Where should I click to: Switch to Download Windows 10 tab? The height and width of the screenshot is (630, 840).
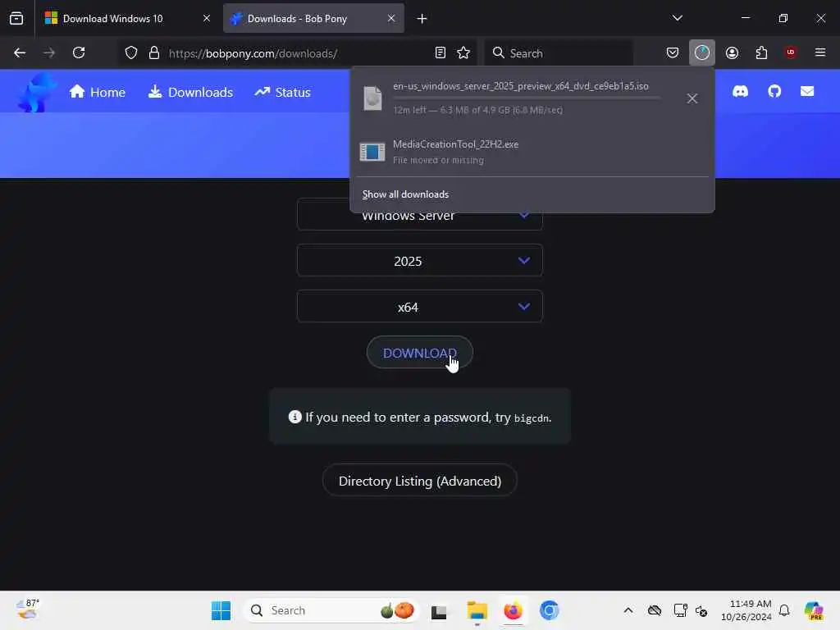(x=127, y=19)
